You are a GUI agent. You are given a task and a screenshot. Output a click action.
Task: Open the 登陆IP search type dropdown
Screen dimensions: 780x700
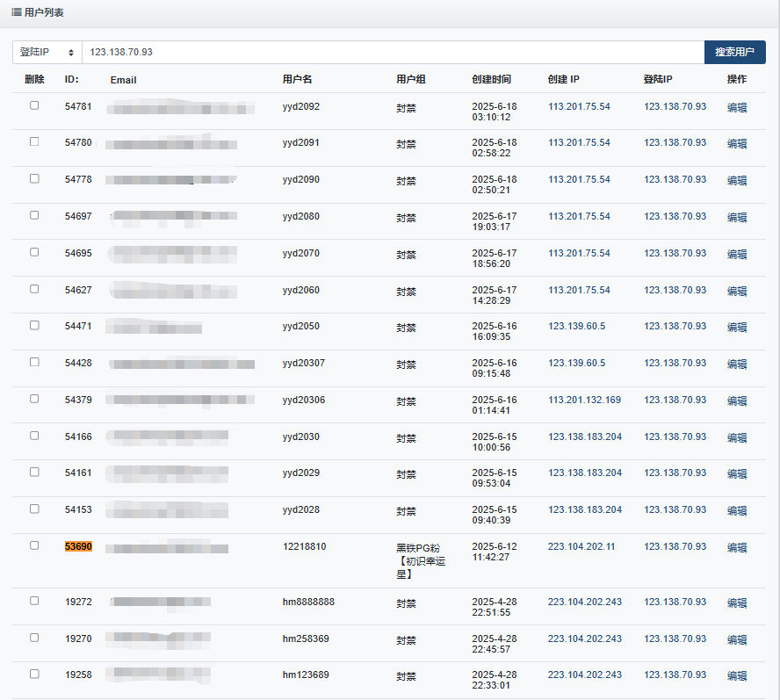tap(47, 53)
